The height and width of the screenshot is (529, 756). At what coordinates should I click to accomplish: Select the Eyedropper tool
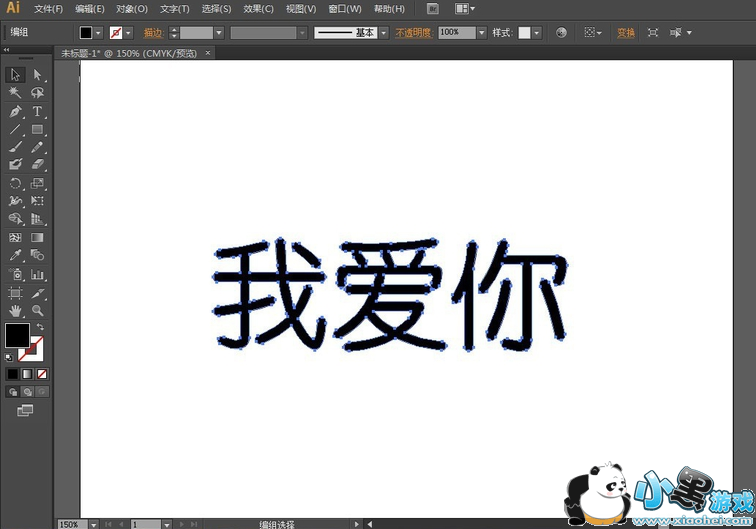click(15, 255)
